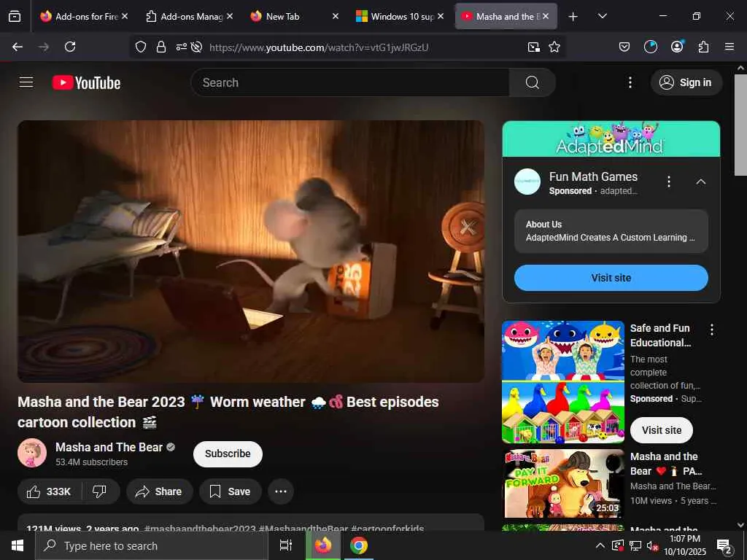View site security padlock info
This screenshot has width=747, height=560.
coord(161,47)
